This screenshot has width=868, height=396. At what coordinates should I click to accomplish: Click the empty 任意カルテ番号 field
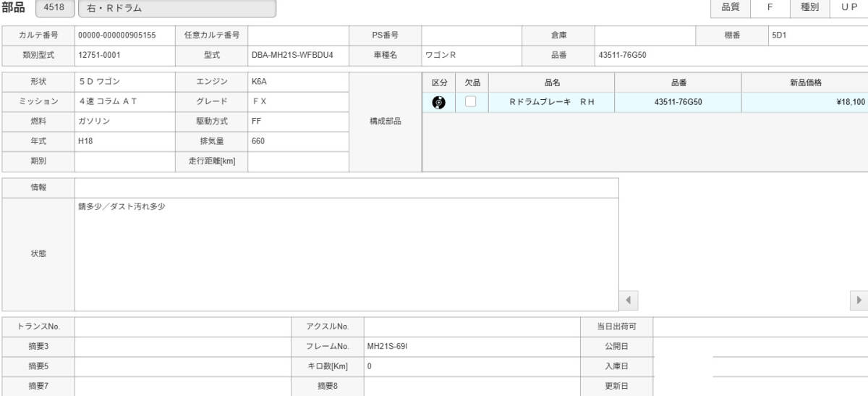298,35
